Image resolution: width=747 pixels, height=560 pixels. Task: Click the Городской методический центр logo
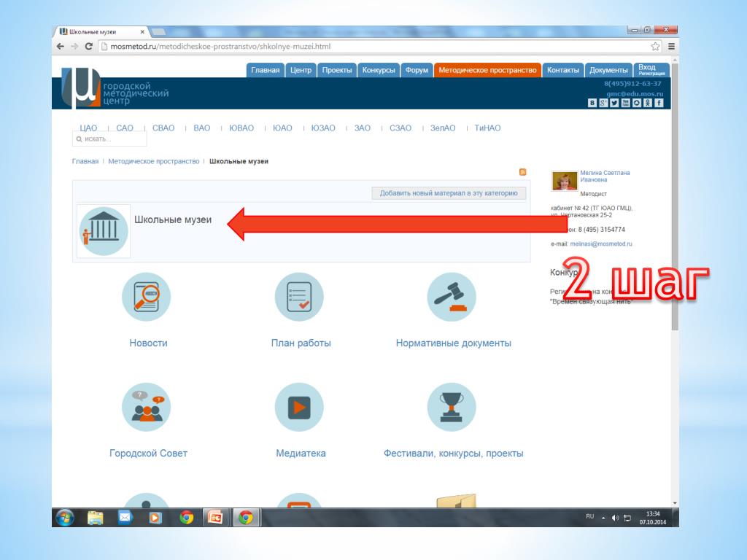(115, 88)
